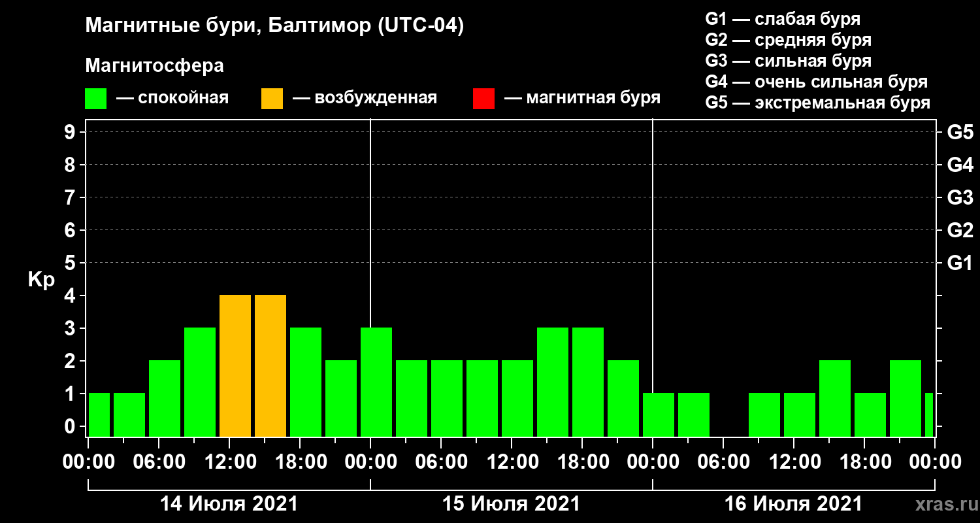Screen dimensions: 980x523
Task: Click the '— спокойная' legend label
Action: pos(172,98)
